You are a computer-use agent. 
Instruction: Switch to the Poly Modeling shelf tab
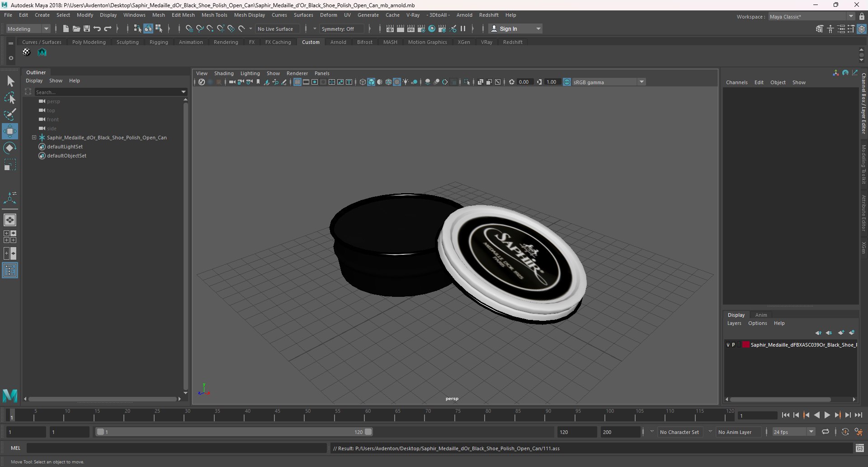pos(89,42)
